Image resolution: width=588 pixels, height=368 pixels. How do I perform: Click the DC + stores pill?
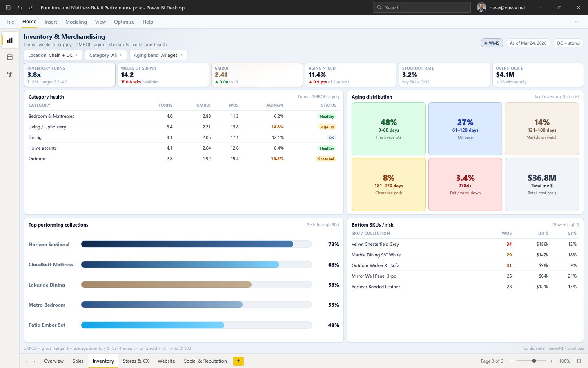tap(568, 43)
